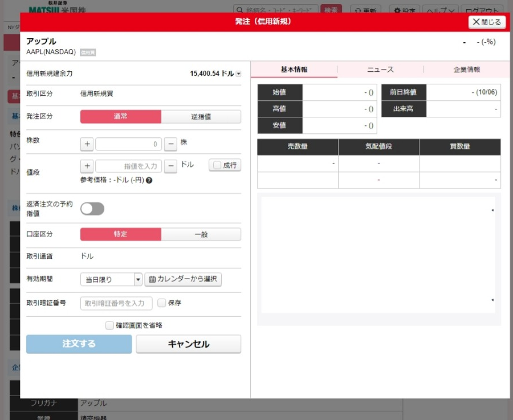
Task: Close the order dialog with 閉じる
Action: click(x=487, y=22)
